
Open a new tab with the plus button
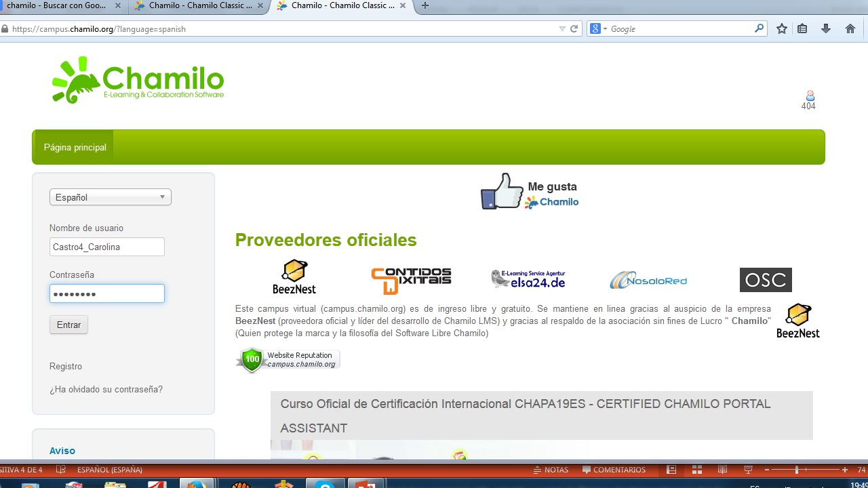click(425, 5)
